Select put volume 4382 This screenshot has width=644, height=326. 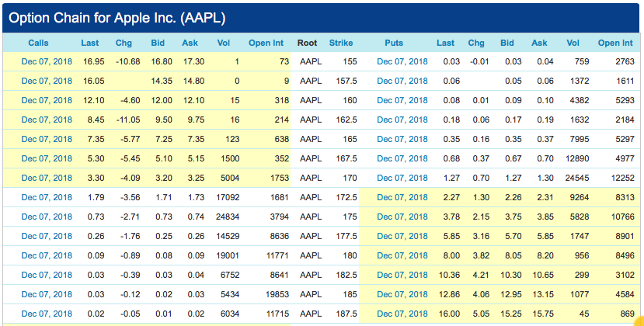click(x=580, y=100)
